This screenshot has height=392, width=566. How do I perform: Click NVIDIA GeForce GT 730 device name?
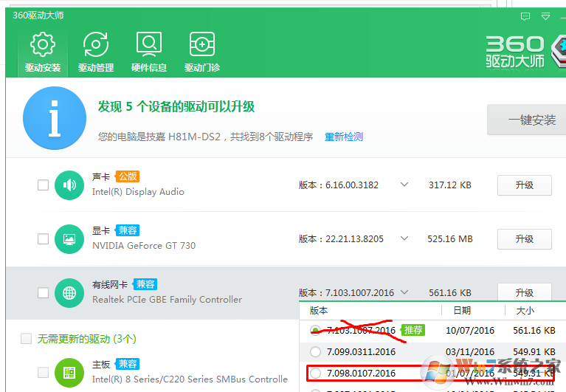pos(144,245)
